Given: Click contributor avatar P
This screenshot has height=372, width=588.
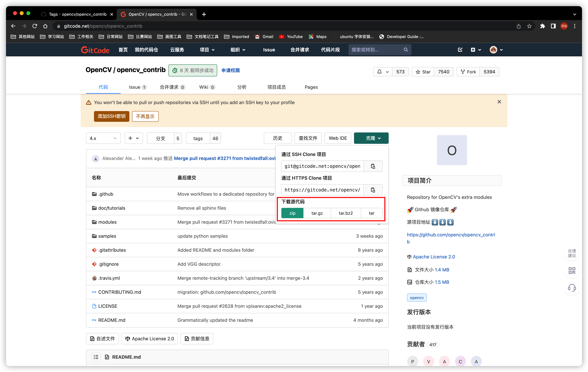Looking at the screenshot, I should (413, 361).
